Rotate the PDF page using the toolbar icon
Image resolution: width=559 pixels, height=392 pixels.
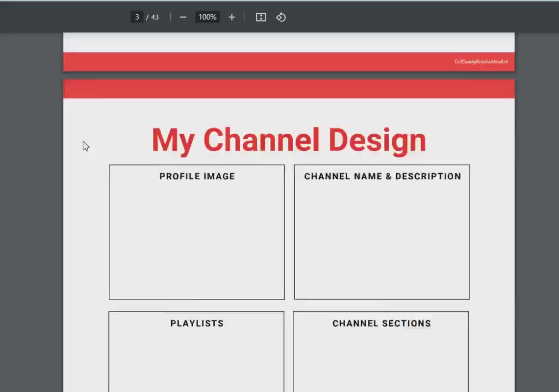click(281, 17)
